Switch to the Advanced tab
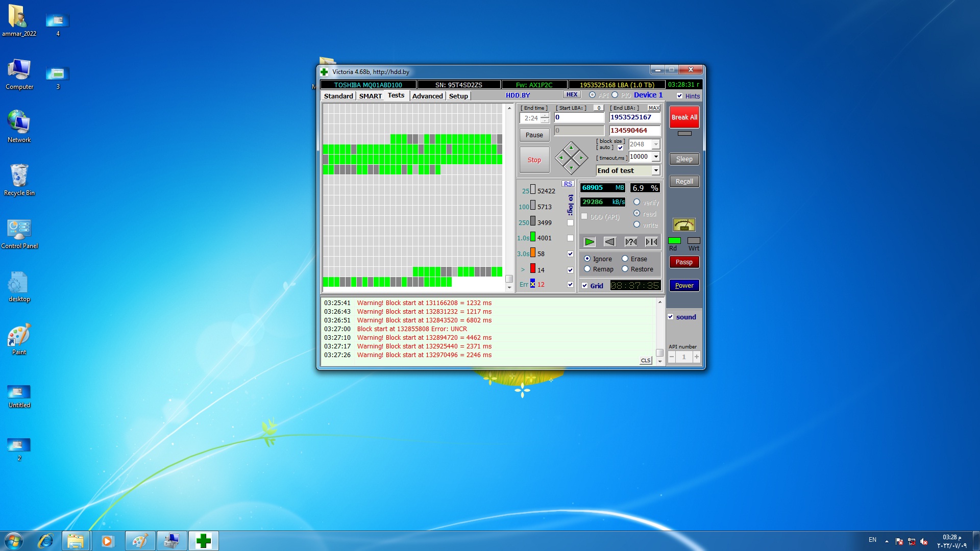The height and width of the screenshot is (551, 980). click(428, 96)
